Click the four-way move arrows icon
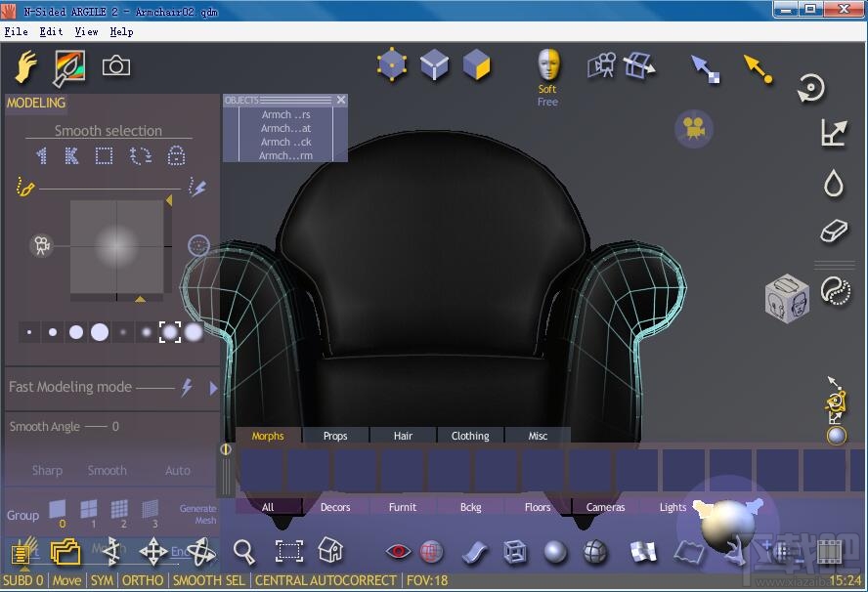 [153, 552]
